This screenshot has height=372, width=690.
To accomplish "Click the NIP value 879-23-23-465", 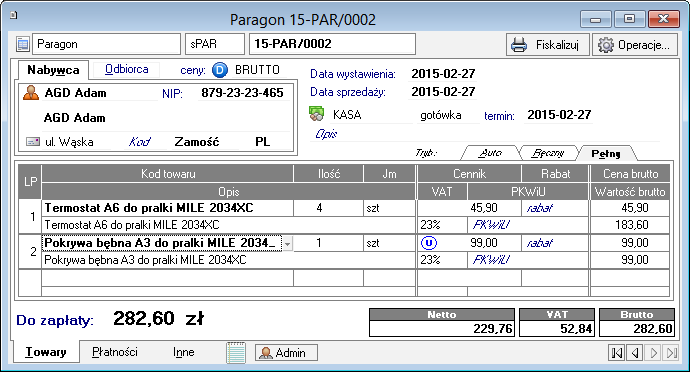I will [x=242, y=93].
